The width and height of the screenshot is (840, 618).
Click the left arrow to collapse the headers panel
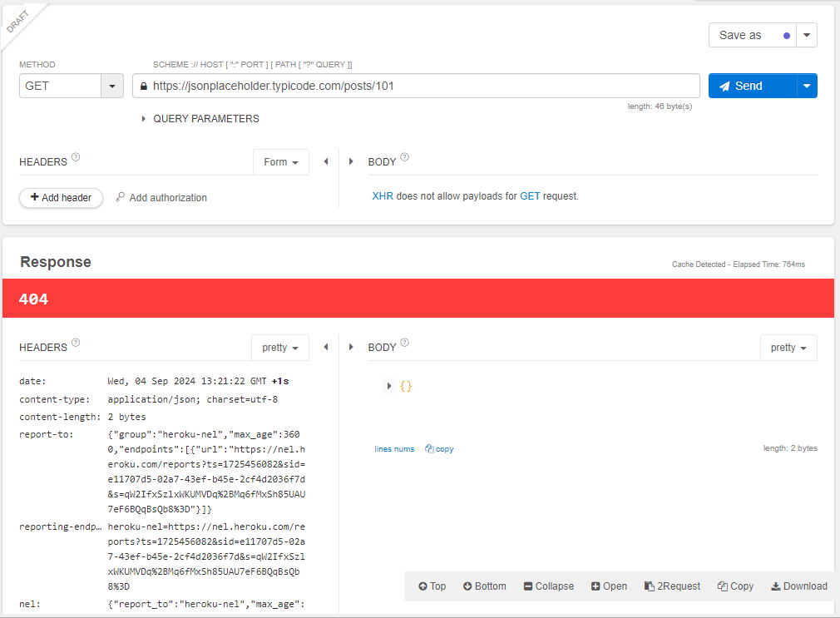325,161
